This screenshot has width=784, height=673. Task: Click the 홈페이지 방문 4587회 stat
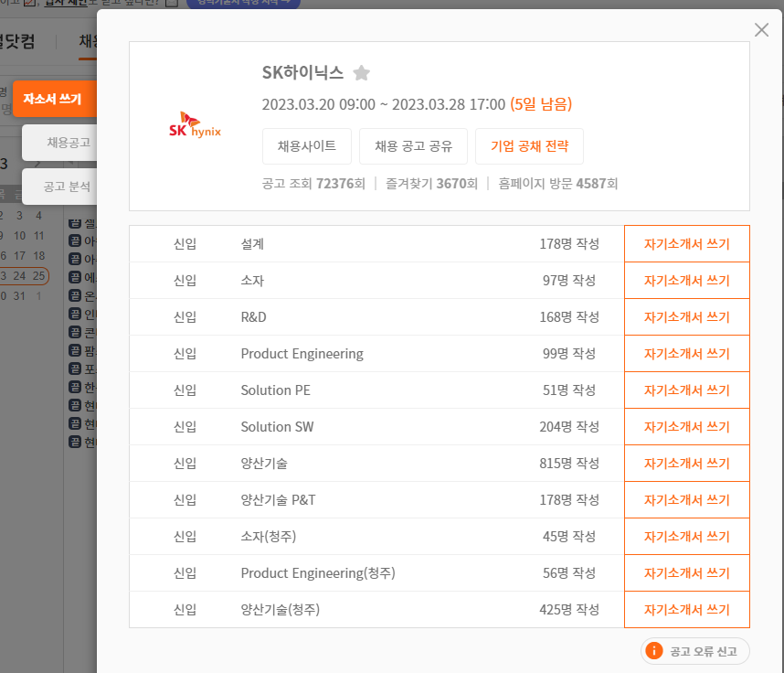click(x=558, y=184)
